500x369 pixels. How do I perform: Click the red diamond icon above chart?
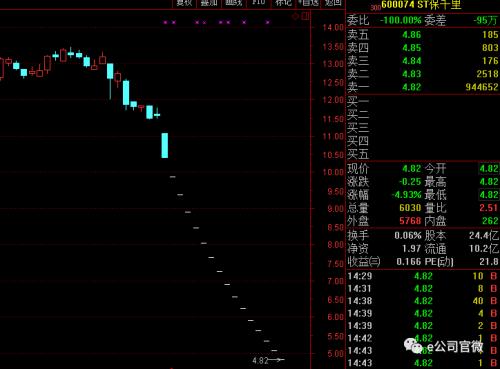[x=295, y=16]
